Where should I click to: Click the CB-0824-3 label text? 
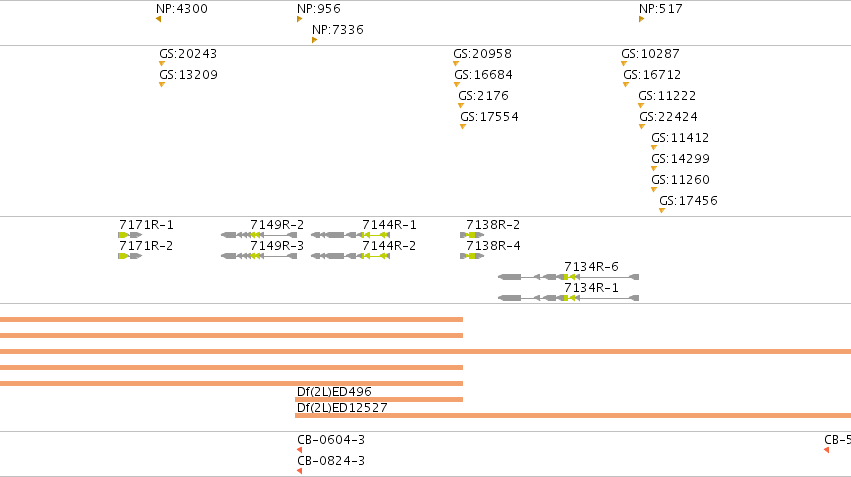coord(331,461)
